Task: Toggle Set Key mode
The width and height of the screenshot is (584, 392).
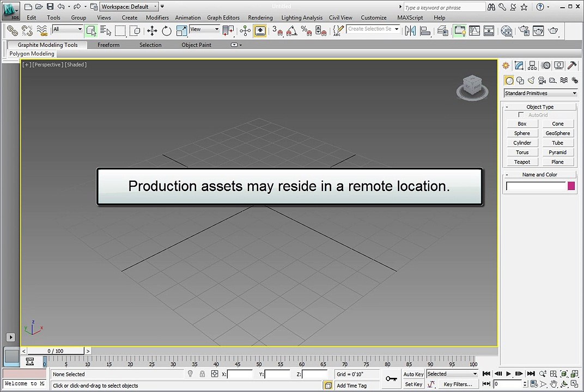Action: [x=413, y=384]
